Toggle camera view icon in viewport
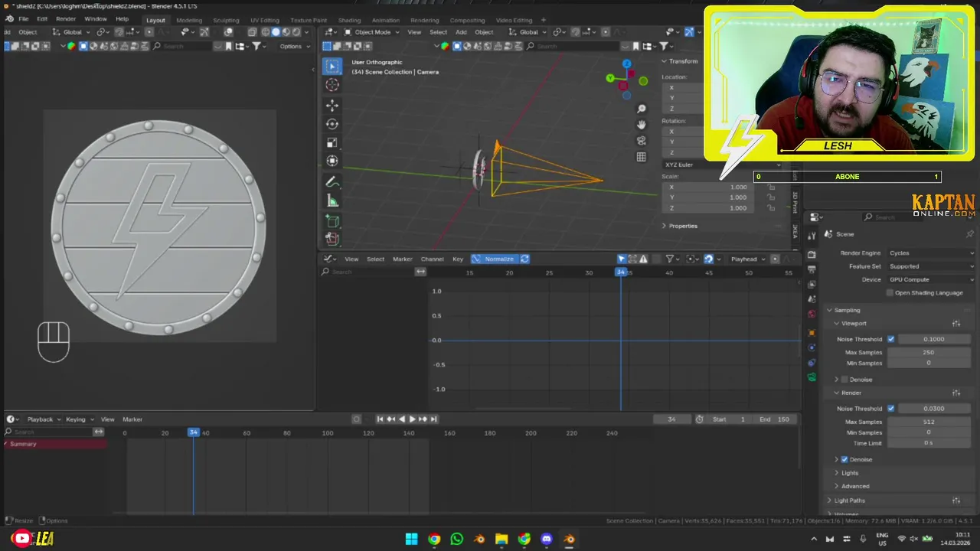Viewport: 980px width, 551px height. point(642,141)
